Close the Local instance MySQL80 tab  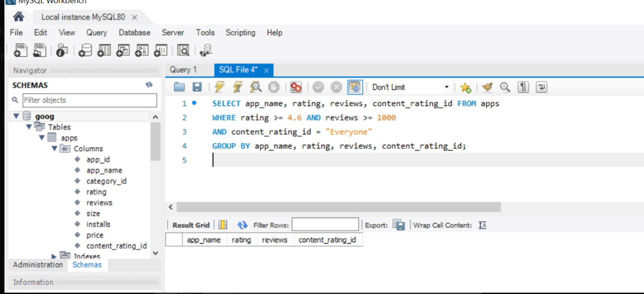click(x=134, y=17)
